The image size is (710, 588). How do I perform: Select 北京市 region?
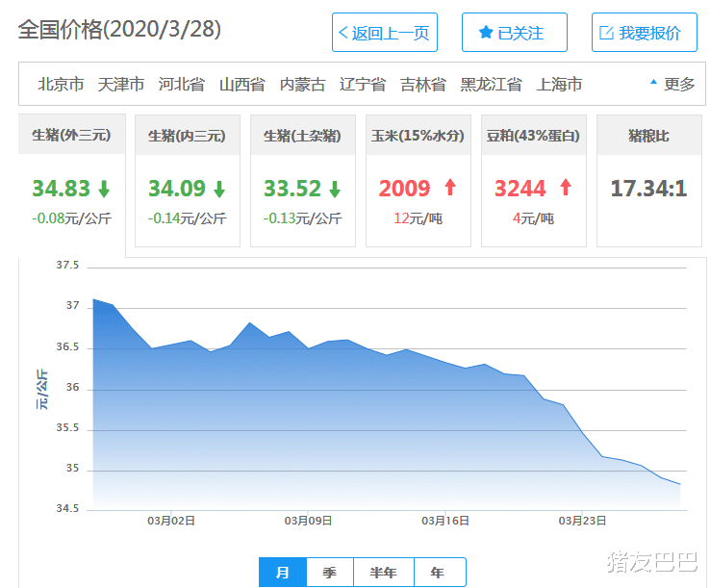point(61,85)
